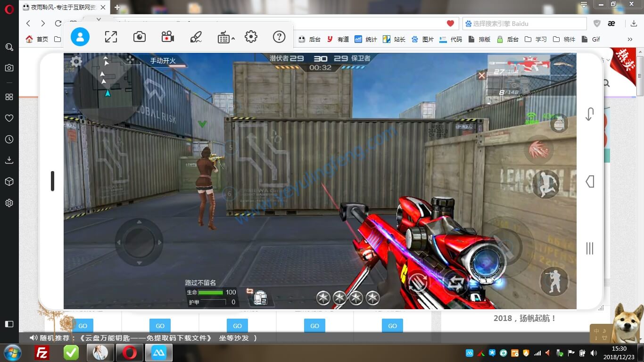Open mirroring toolbar settings gear
The height and width of the screenshot is (362, 644).
tap(251, 37)
